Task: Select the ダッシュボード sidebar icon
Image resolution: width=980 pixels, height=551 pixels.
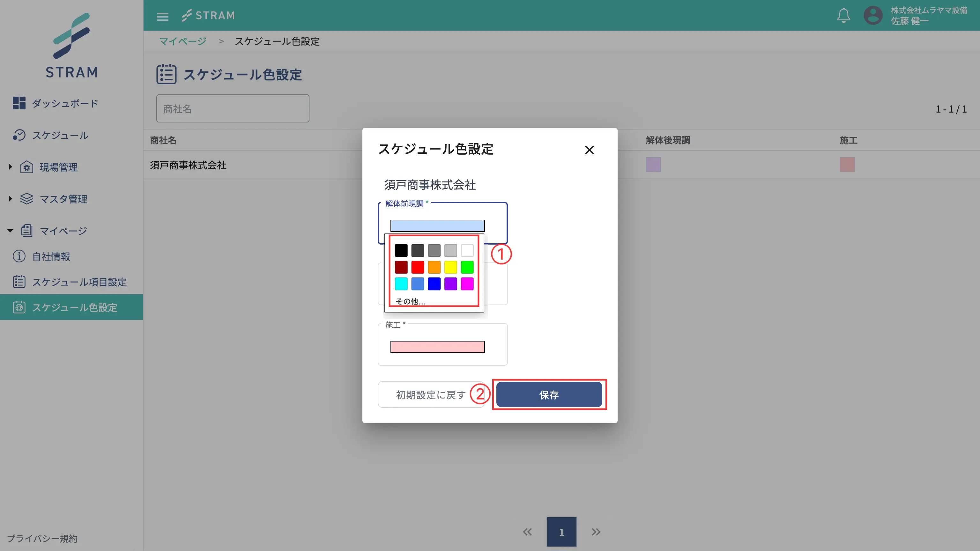Action: (x=19, y=103)
